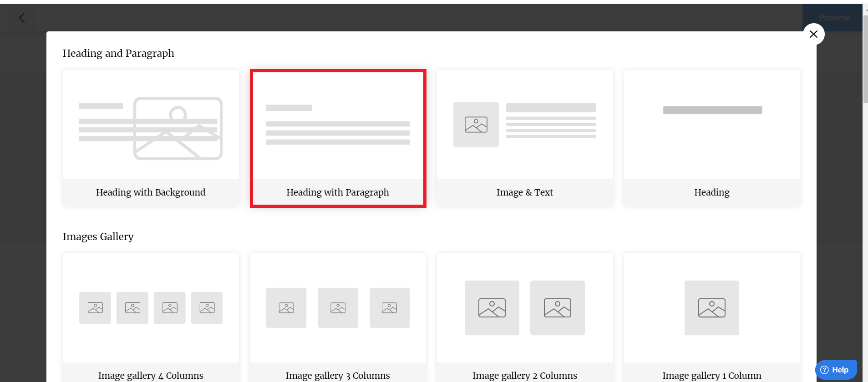Viewport: 868px width, 382px height.
Task: Choose Image gallery 3 Columns layout
Action: coord(338,317)
